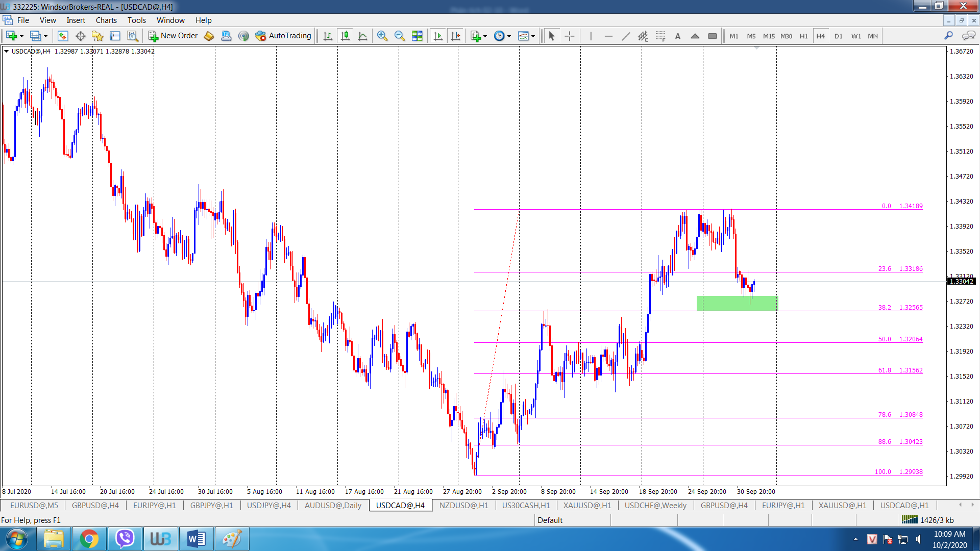
Task: Switch to the USDCHF@,Weekly chart tab
Action: tap(655, 505)
